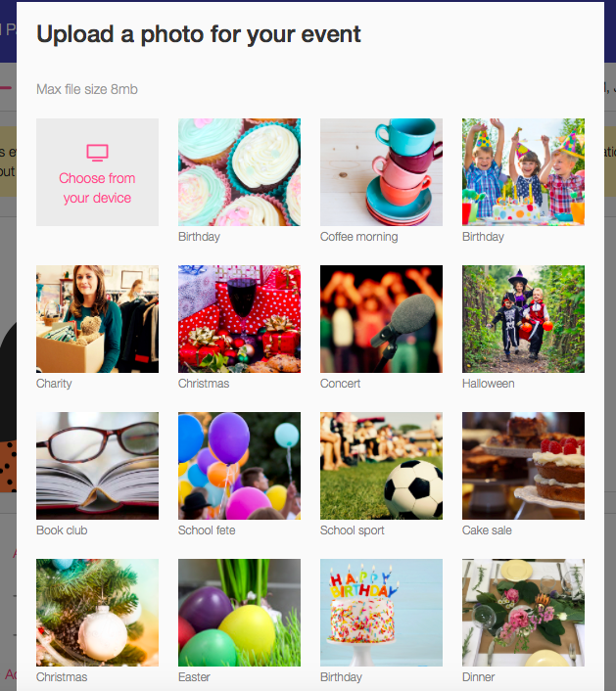
Task: Choose from your device upload button
Action: pyautogui.click(x=98, y=172)
